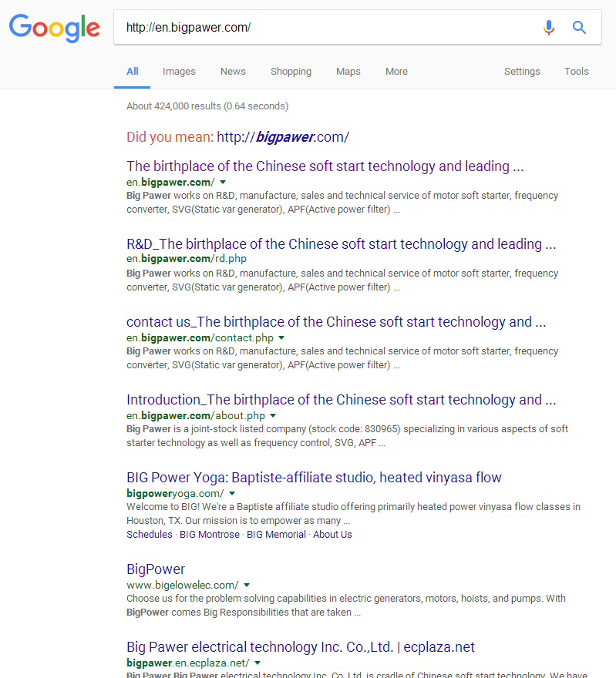
Task: Click the bigpoweryoga.com/ URL text
Action: (x=175, y=493)
